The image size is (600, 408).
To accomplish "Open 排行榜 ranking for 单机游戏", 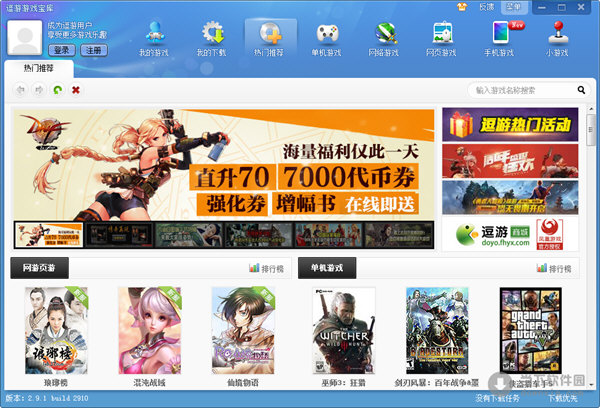I will [554, 269].
